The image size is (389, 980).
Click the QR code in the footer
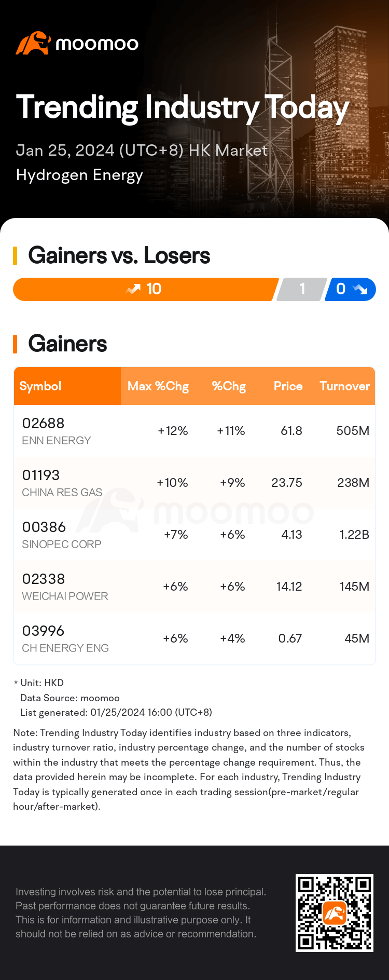coord(335,913)
